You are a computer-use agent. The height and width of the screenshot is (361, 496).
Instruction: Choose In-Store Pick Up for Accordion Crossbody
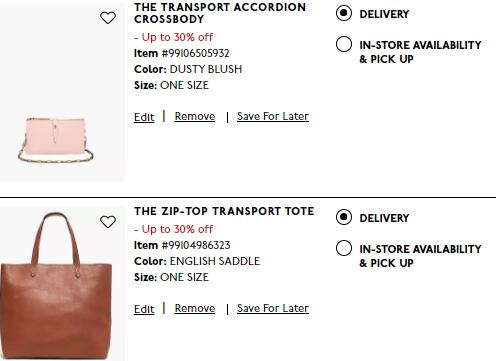[344, 44]
